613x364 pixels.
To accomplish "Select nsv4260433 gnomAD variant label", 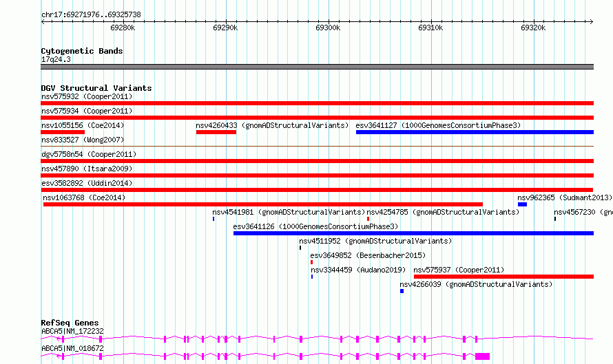I will 272,125.
